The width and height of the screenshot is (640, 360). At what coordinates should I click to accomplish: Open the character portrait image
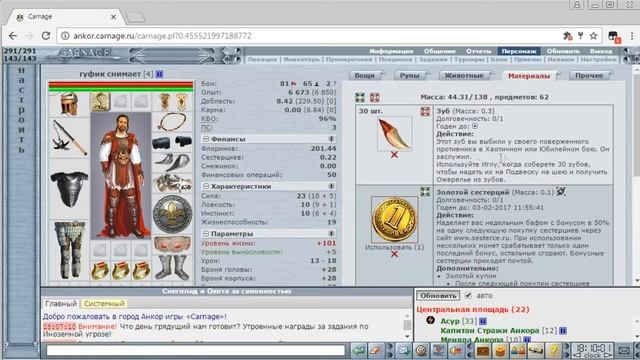(121, 175)
